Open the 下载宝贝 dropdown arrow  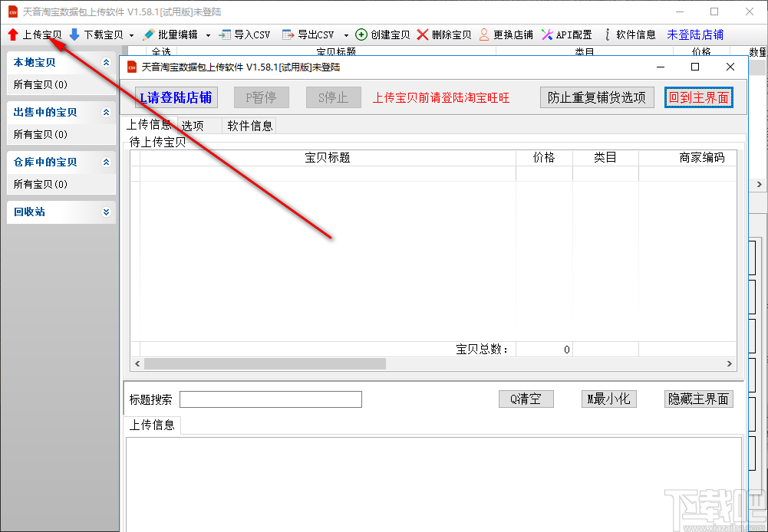coord(131,35)
